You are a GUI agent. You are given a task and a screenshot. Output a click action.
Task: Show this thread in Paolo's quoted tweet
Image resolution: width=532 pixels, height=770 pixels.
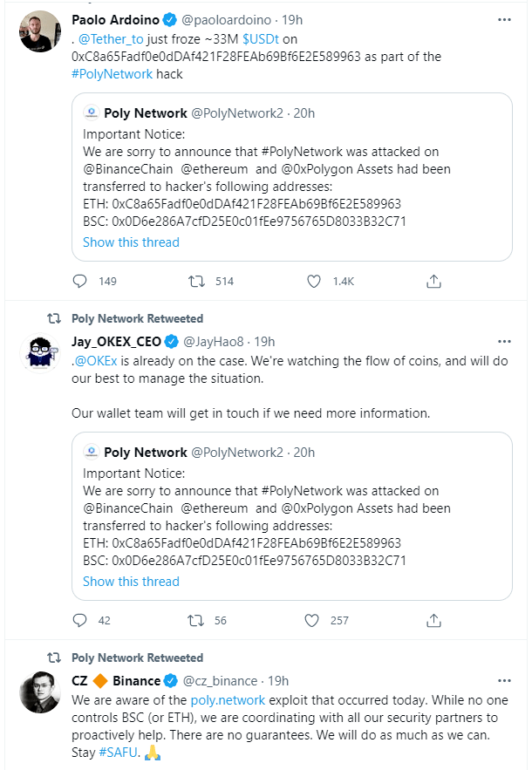click(x=131, y=242)
